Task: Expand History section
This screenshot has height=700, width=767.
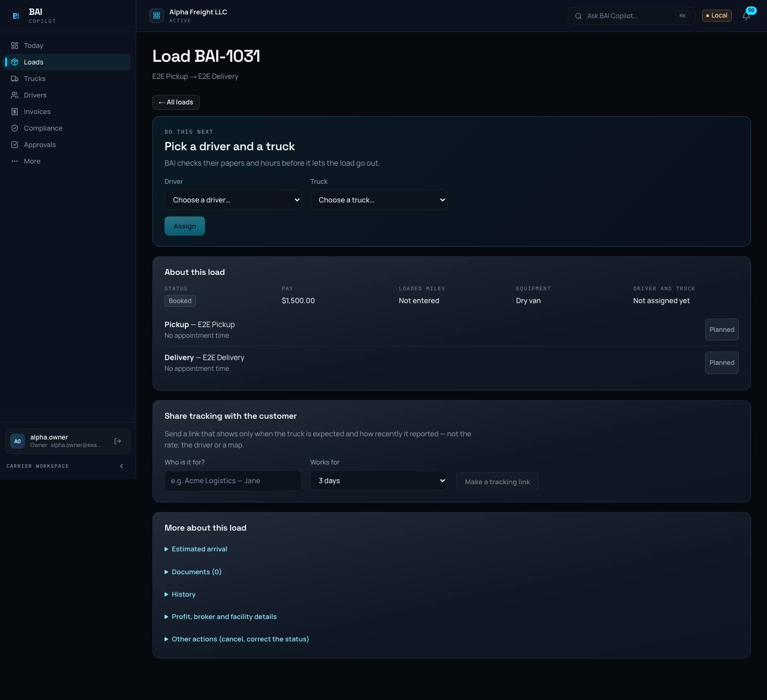Action: [x=180, y=595]
